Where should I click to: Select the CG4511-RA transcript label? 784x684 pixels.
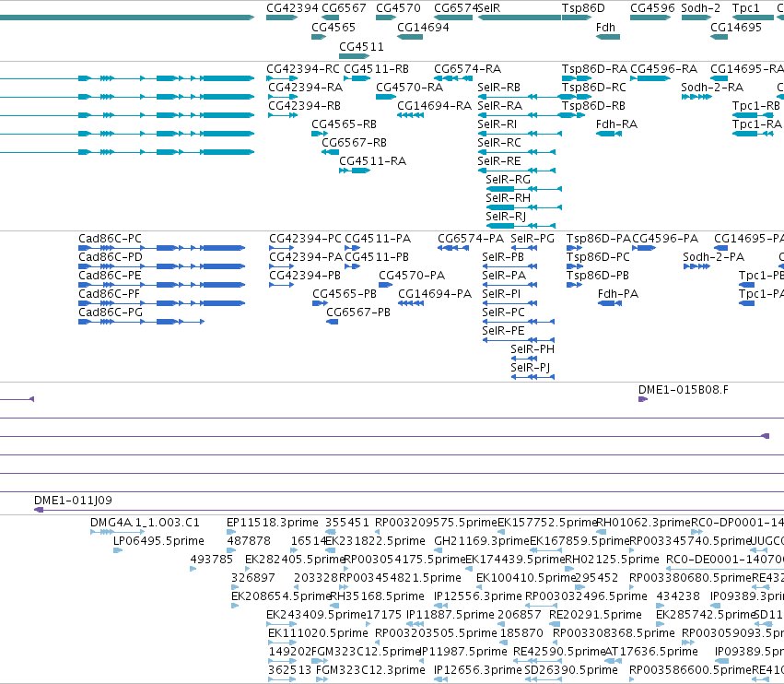pyautogui.click(x=372, y=161)
